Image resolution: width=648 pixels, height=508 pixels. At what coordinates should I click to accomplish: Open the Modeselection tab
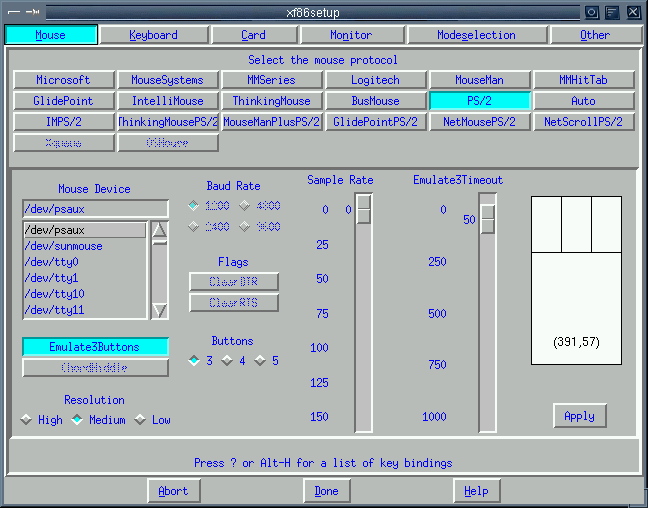[478, 35]
